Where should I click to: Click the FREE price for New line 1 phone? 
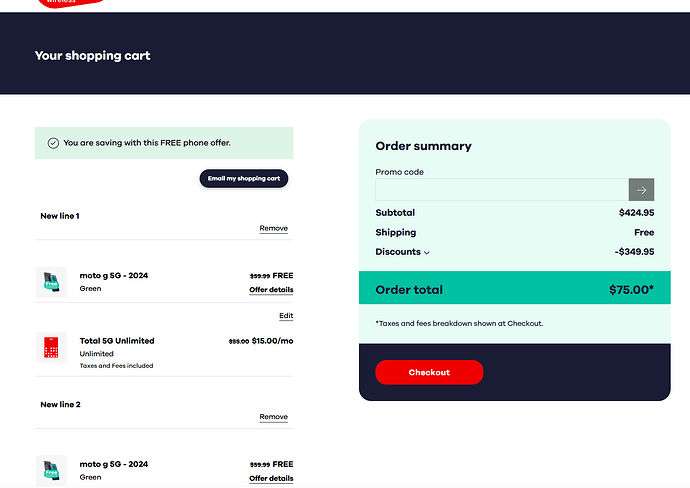tap(283, 275)
